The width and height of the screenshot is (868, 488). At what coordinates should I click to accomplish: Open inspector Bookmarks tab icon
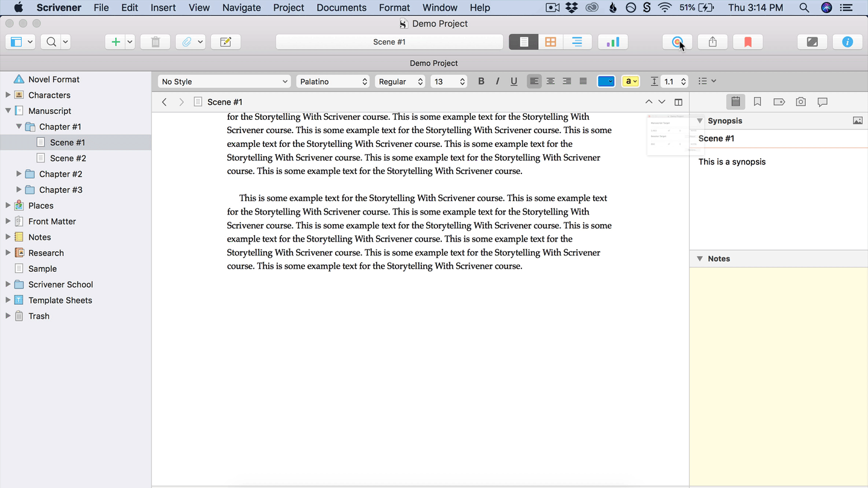pos(758,102)
